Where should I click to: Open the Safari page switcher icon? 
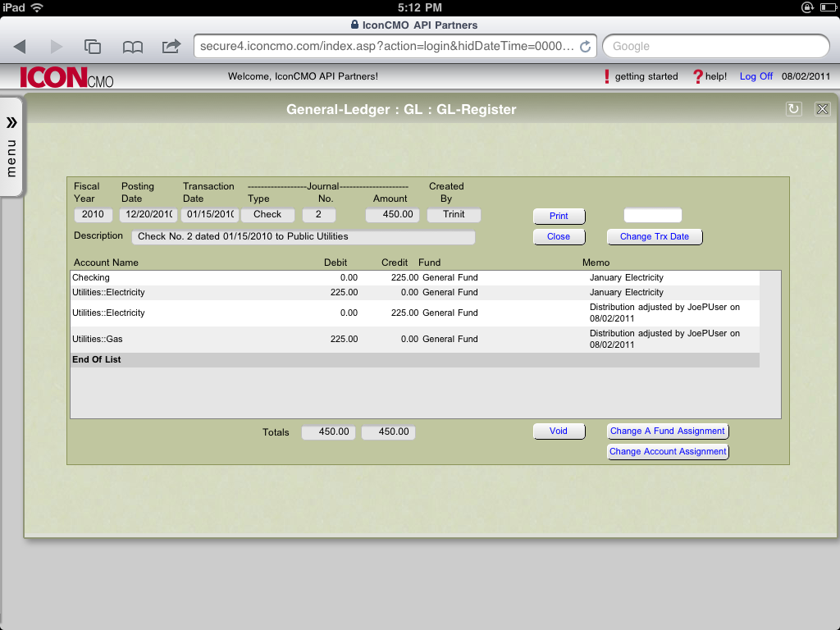click(x=92, y=47)
